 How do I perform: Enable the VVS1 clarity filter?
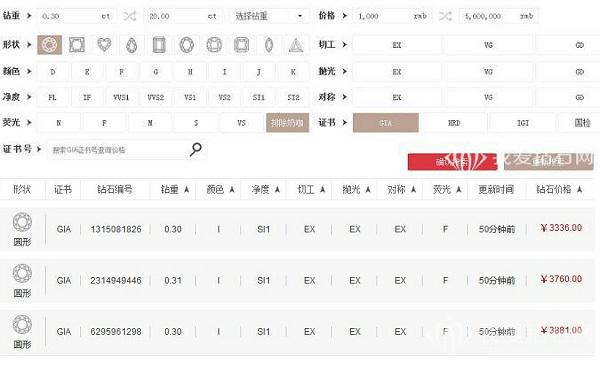121,98
